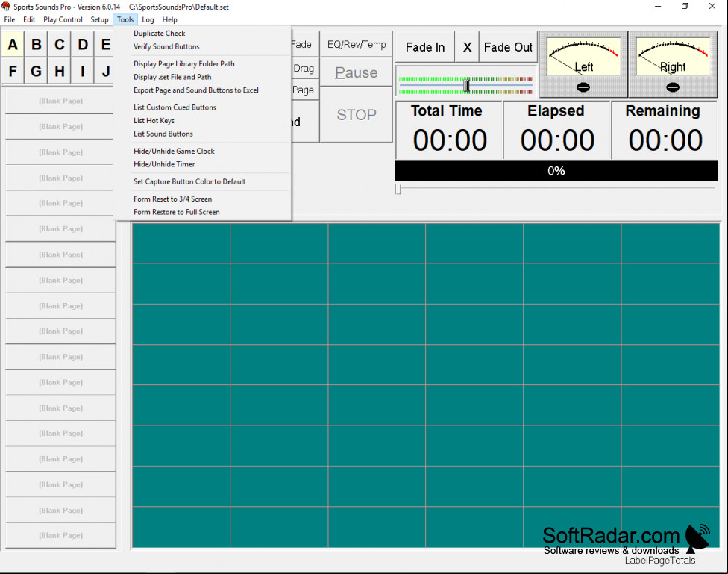The height and width of the screenshot is (574, 728).
Task: Switch to page bank C
Action: 60,44
